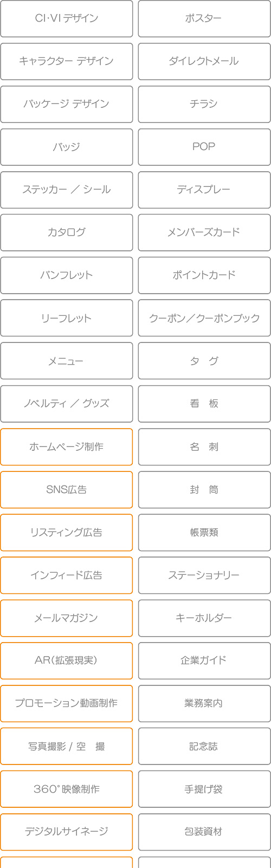Select the デジタルサイネージ button
Screen dimensions: 271x868
pos(66,832)
